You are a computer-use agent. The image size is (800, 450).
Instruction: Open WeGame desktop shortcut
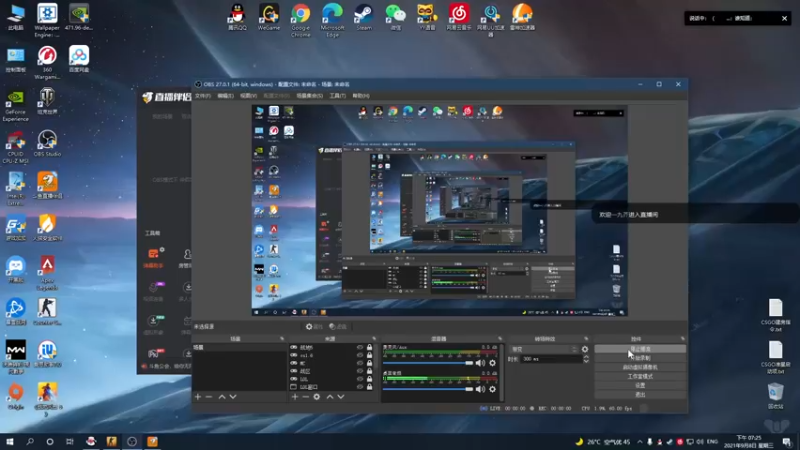tap(269, 17)
